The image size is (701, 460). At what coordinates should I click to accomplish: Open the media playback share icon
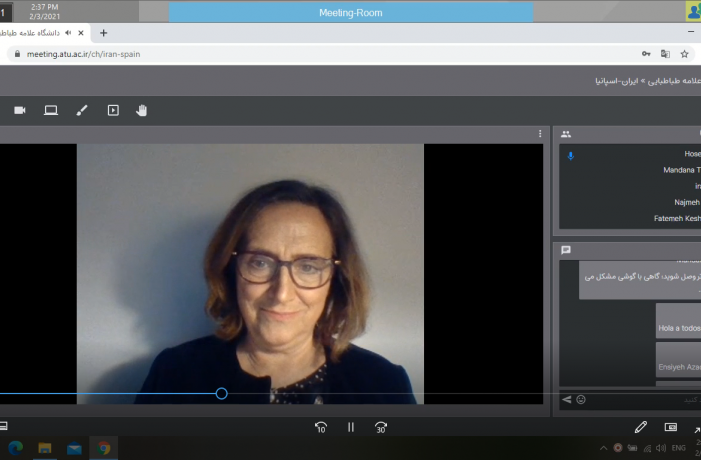coord(113,110)
